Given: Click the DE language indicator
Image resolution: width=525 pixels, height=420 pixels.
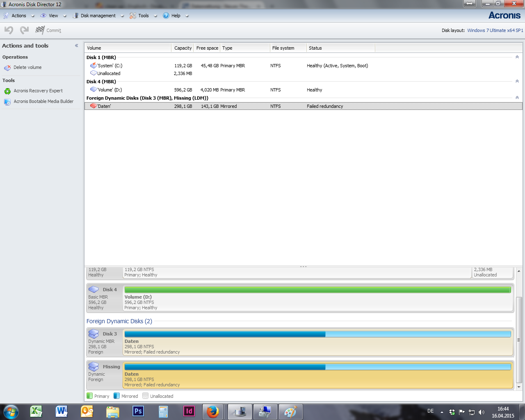Looking at the screenshot, I should tap(431, 411).
